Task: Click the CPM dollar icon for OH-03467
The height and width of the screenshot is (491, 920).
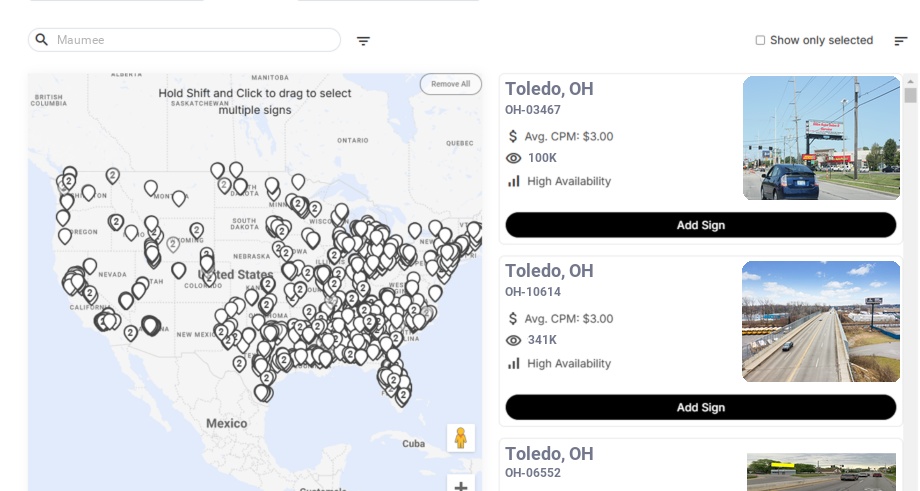Action: 513,136
